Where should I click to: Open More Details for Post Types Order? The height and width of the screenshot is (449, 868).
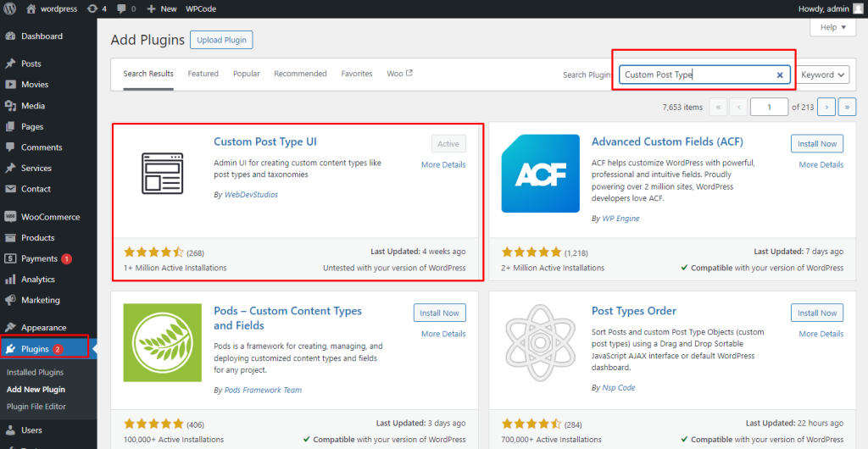(x=821, y=334)
